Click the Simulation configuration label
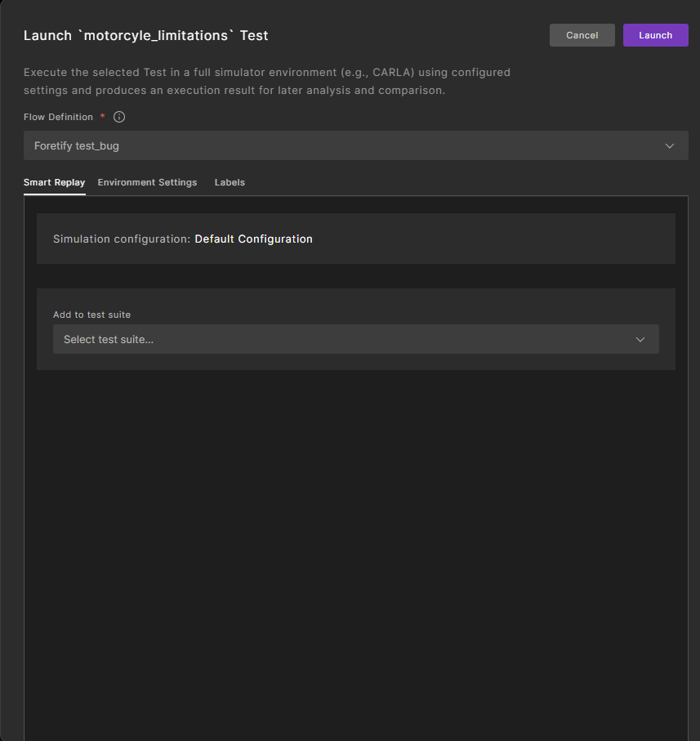700x741 pixels. click(122, 239)
